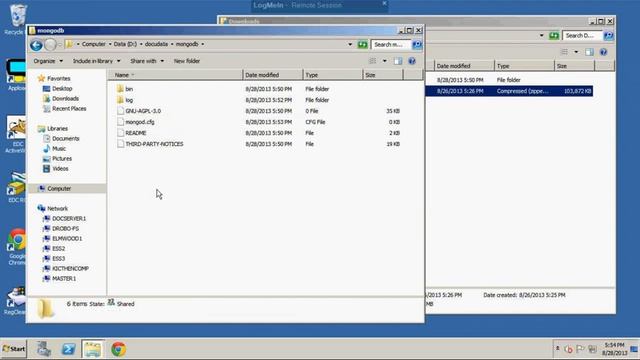The width and height of the screenshot is (640, 360).
Task: Click Computer breadcrumb in address bar
Action: (93, 44)
